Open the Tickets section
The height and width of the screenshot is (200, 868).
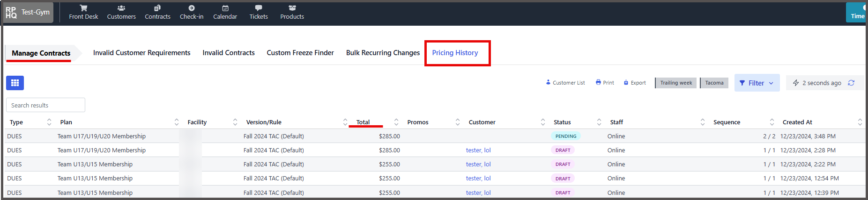coord(259,12)
